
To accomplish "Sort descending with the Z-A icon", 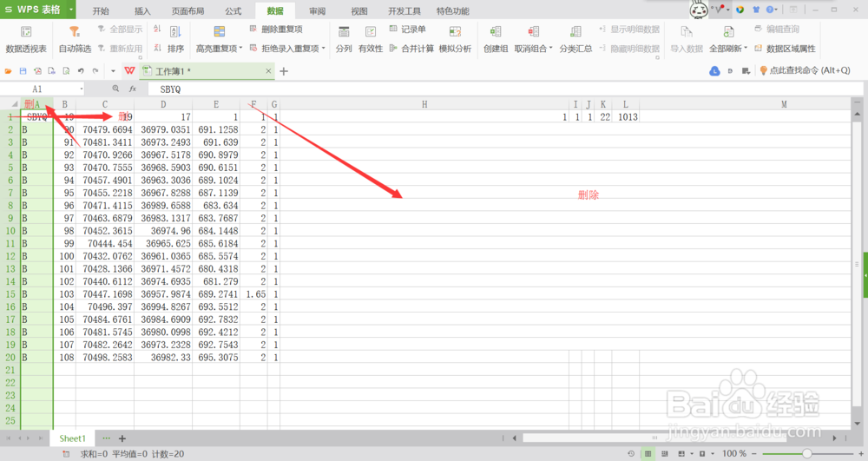I will (x=157, y=48).
